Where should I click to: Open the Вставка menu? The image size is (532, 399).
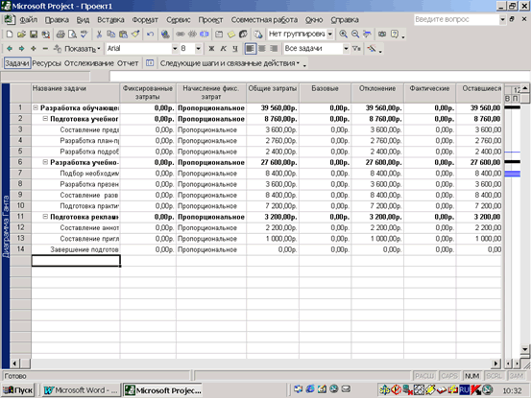110,20
